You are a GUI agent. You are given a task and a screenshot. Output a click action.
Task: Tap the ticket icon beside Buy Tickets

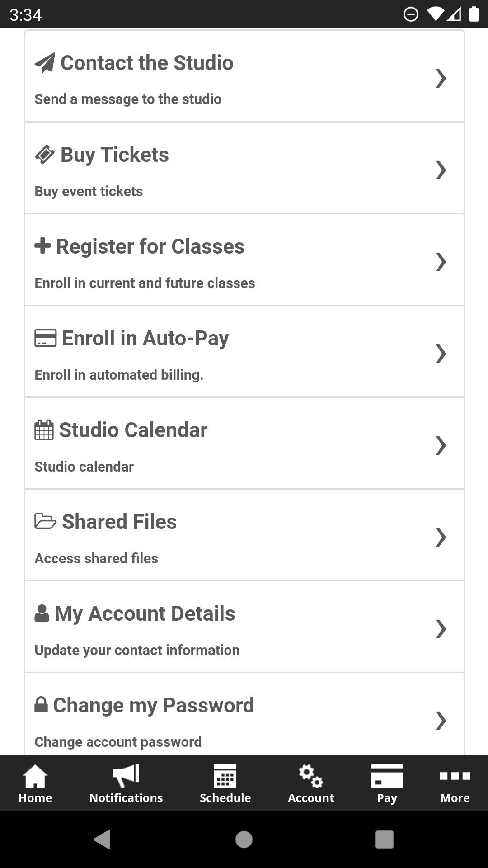coord(45,155)
